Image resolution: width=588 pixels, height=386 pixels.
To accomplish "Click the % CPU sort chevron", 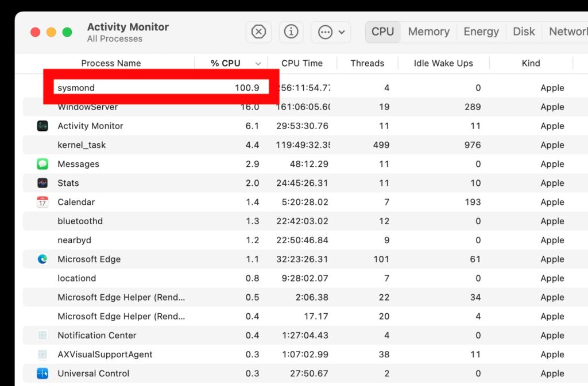I will point(257,63).
